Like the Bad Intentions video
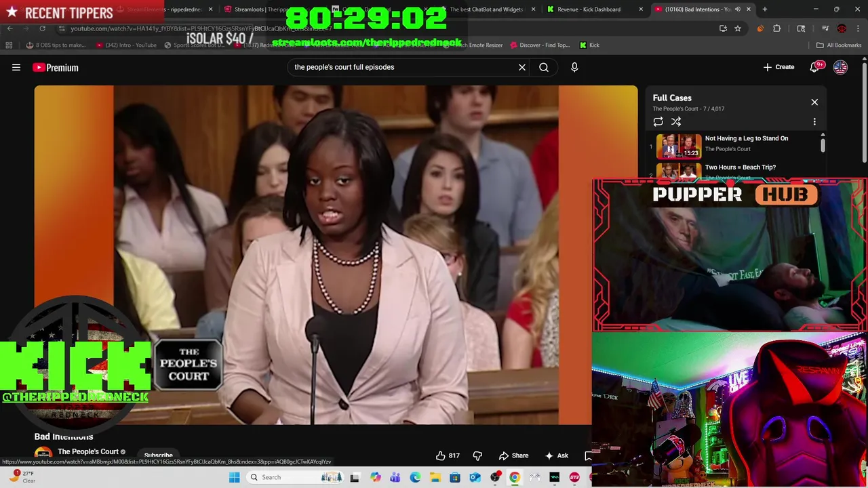The image size is (868, 488). pos(448,455)
